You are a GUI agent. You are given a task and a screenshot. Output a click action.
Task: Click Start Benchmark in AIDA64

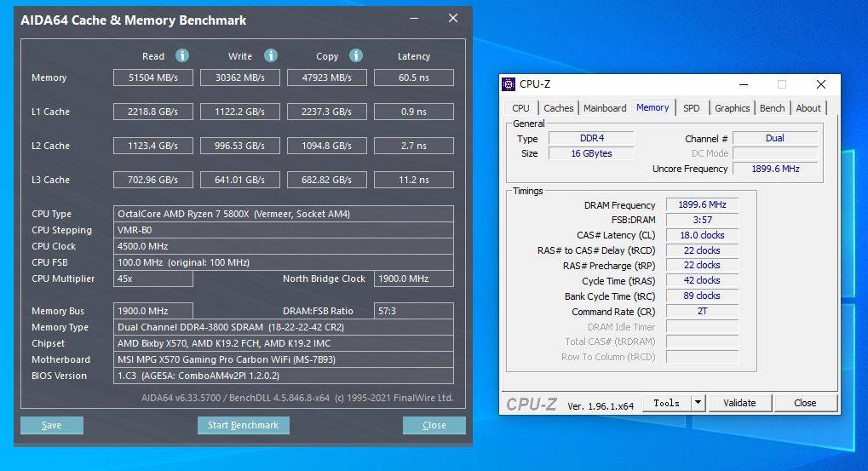243,425
